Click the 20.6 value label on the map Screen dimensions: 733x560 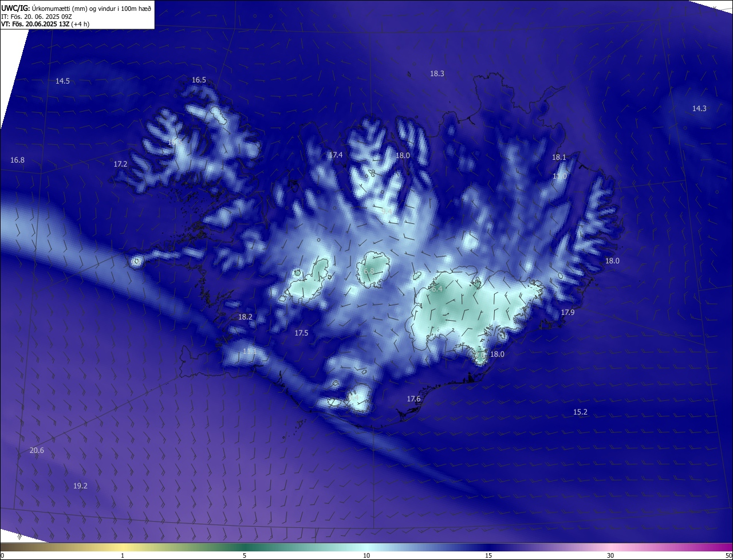coord(37,451)
